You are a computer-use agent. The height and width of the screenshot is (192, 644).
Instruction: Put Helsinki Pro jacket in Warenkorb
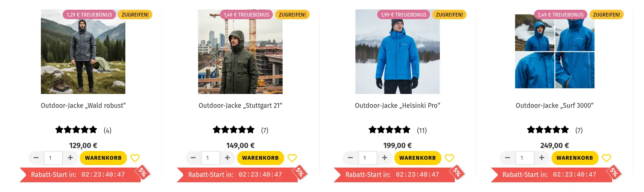[417, 158]
